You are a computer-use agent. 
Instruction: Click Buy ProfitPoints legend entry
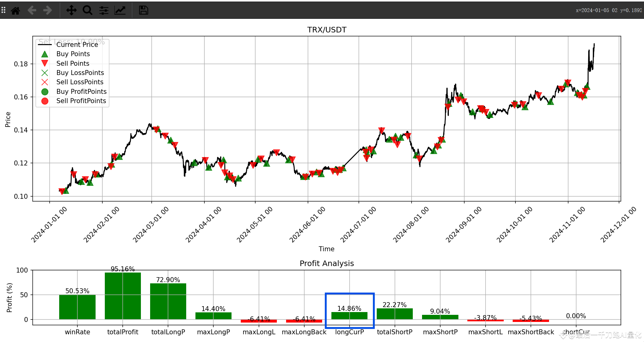click(x=81, y=91)
